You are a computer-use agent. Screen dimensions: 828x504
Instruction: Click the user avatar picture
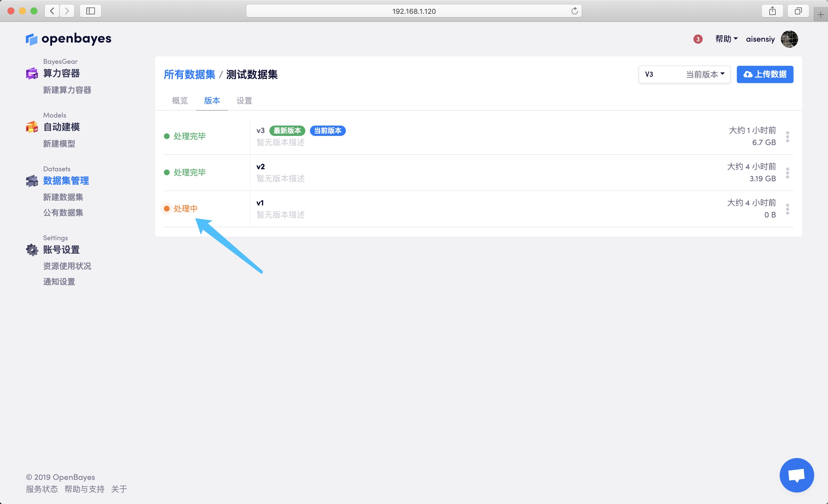[789, 39]
